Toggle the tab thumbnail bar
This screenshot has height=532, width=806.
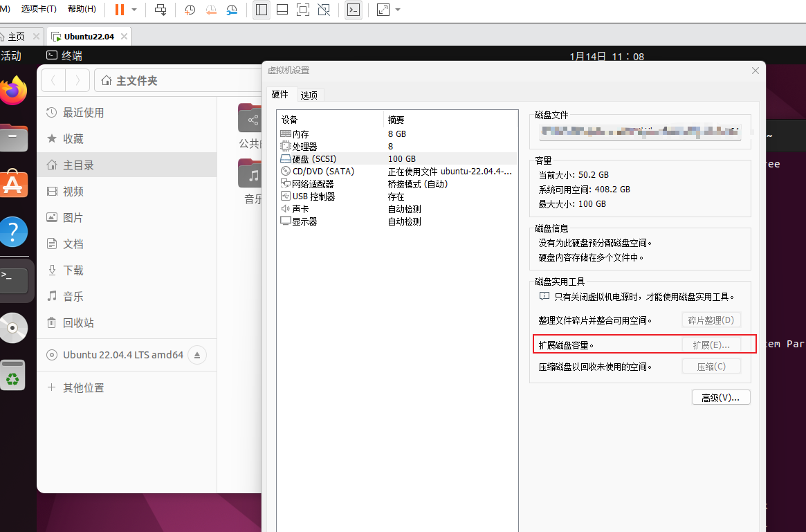(282, 9)
